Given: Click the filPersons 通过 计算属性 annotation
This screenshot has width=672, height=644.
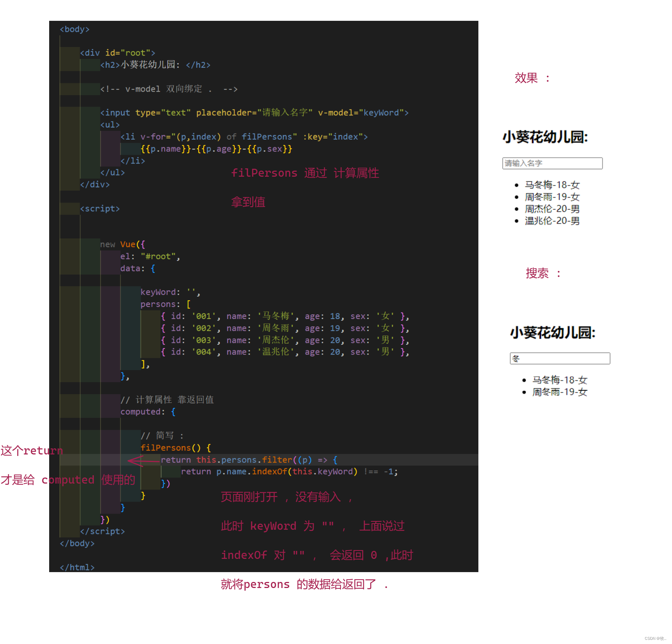Looking at the screenshot, I should click(x=305, y=173).
